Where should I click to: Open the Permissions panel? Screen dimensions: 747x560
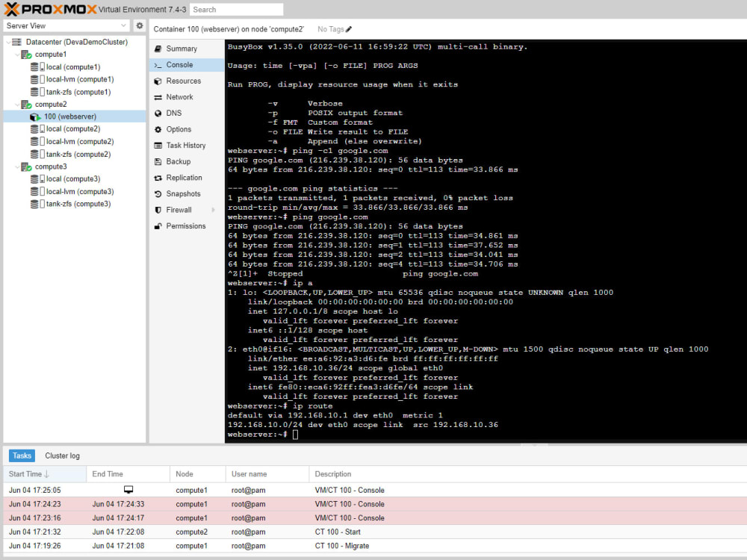click(x=185, y=225)
